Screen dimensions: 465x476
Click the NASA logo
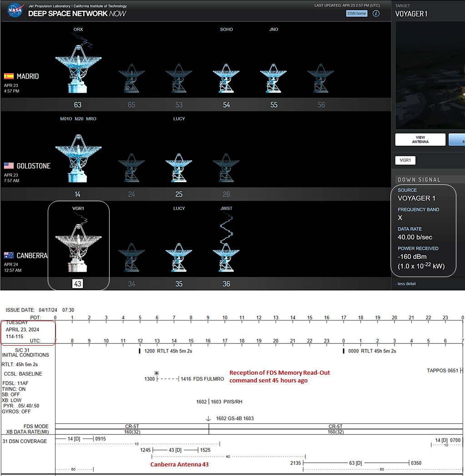coord(15,10)
